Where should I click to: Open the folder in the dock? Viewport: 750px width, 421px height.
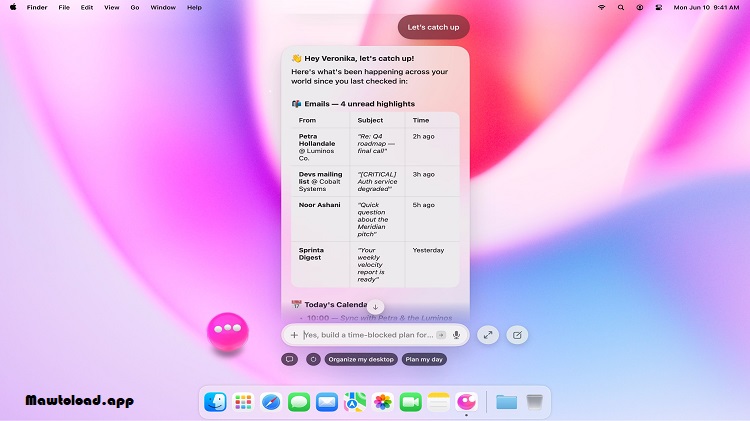506,402
